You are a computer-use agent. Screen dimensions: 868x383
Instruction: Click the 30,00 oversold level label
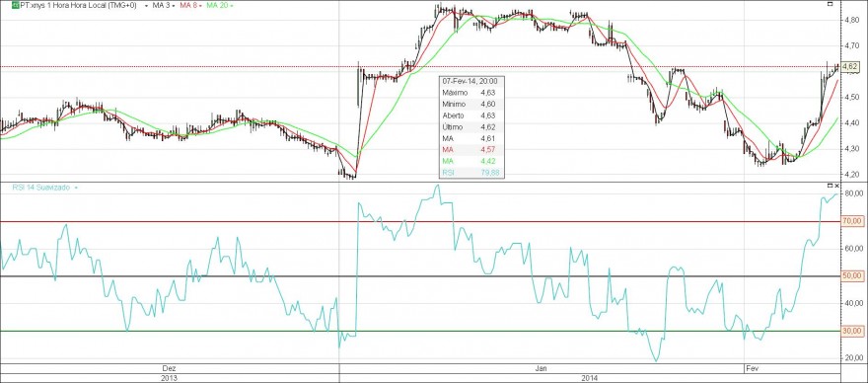(852, 331)
